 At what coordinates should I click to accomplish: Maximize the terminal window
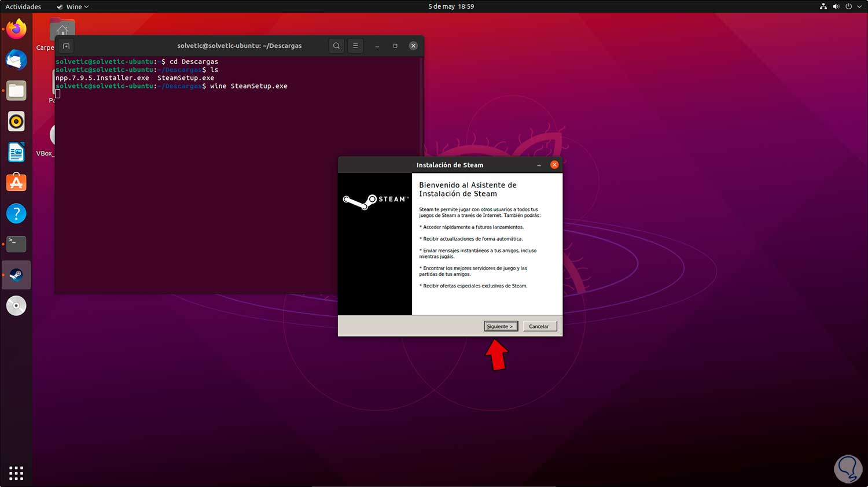395,46
